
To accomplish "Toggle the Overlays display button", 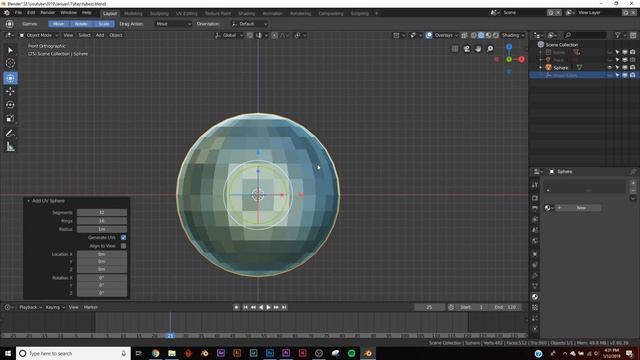I will (x=429, y=36).
